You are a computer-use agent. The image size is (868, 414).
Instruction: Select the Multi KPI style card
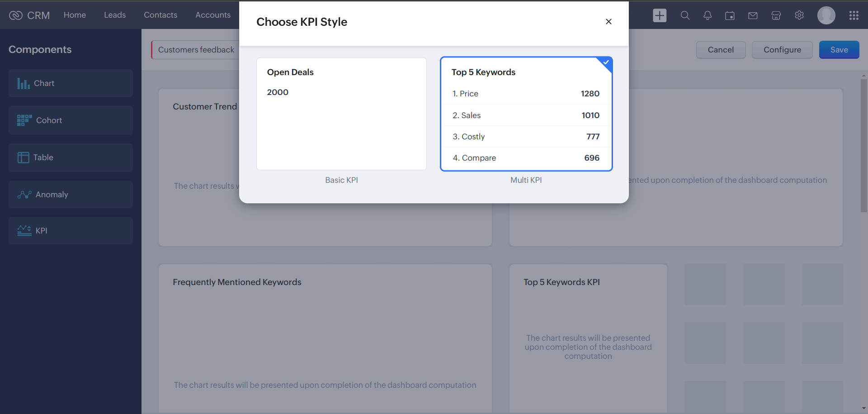[526, 114]
